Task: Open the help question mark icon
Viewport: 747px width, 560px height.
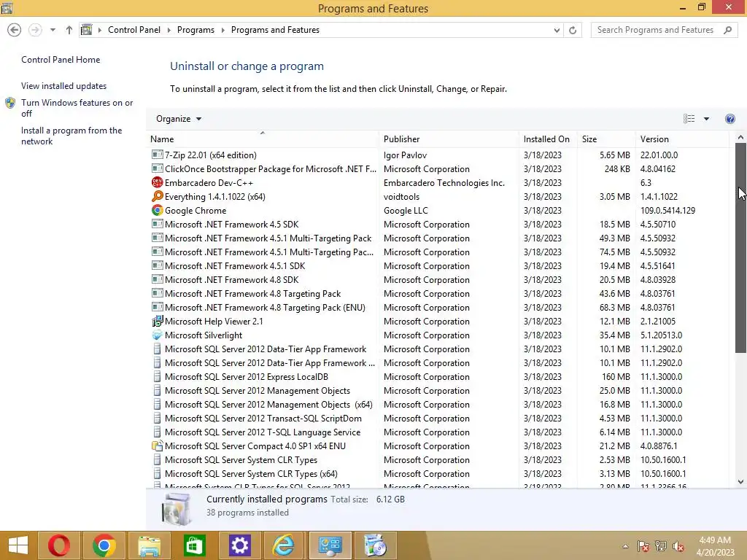Action: (x=729, y=119)
